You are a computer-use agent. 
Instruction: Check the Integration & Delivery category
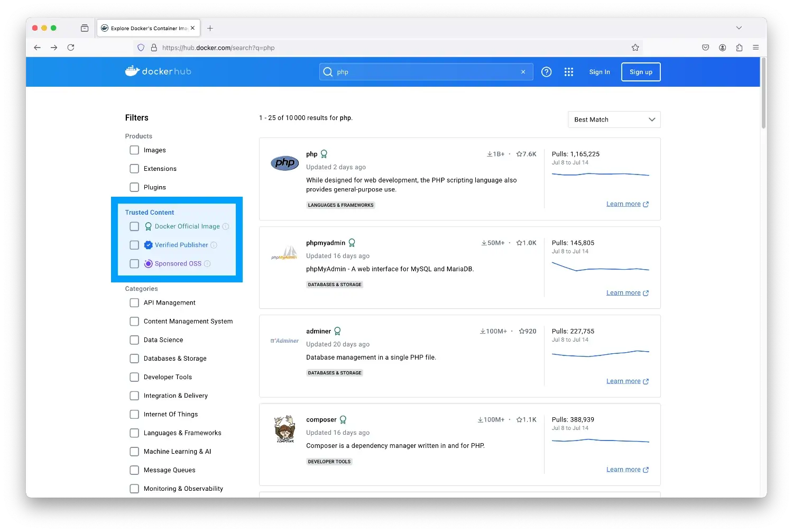(134, 396)
